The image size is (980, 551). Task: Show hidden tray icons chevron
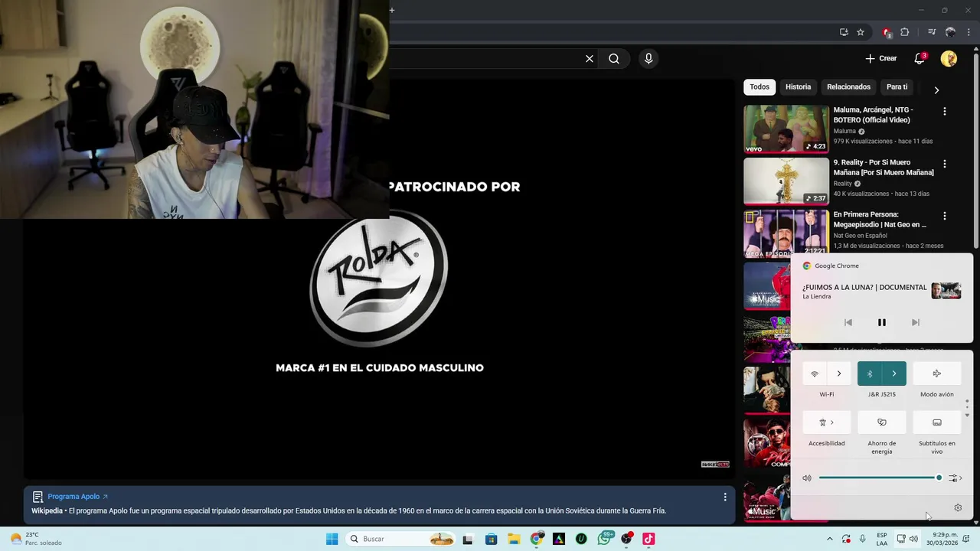coord(829,539)
